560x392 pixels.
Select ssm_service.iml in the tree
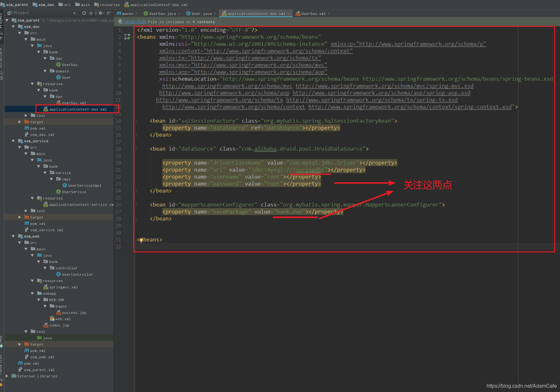tap(47, 230)
